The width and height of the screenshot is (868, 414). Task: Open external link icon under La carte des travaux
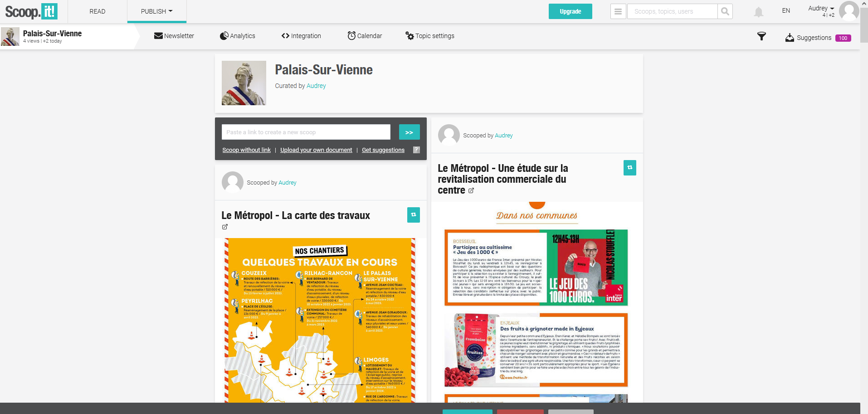pyautogui.click(x=225, y=227)
